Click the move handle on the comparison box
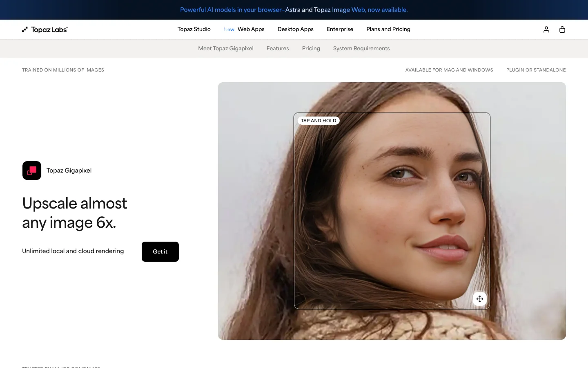The image size is (588, 368). [x=480, y=299]
